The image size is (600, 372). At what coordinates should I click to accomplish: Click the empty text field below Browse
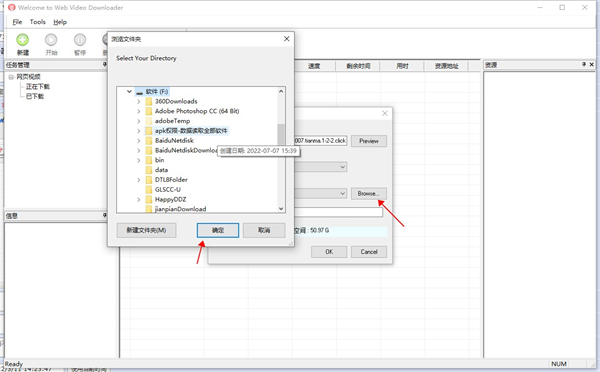tap(338, 212)
